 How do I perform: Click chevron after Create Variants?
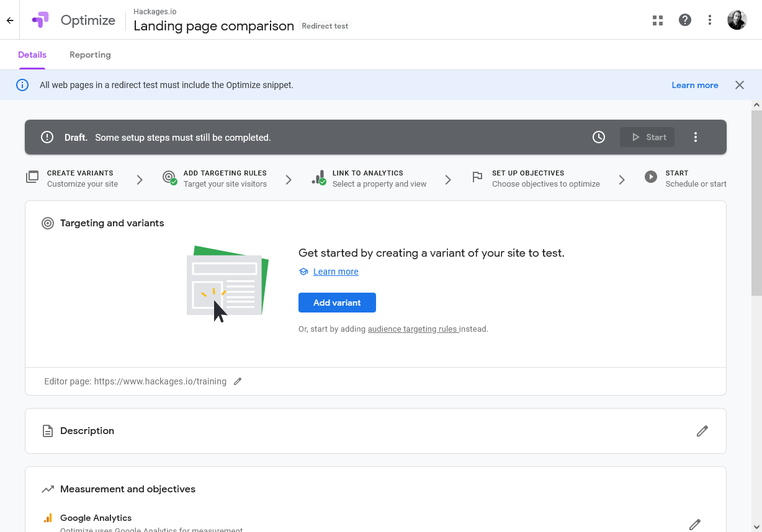coord(140,179)
